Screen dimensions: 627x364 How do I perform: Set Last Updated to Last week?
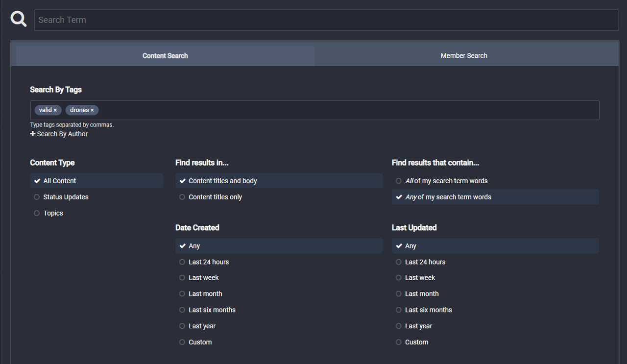420,278
